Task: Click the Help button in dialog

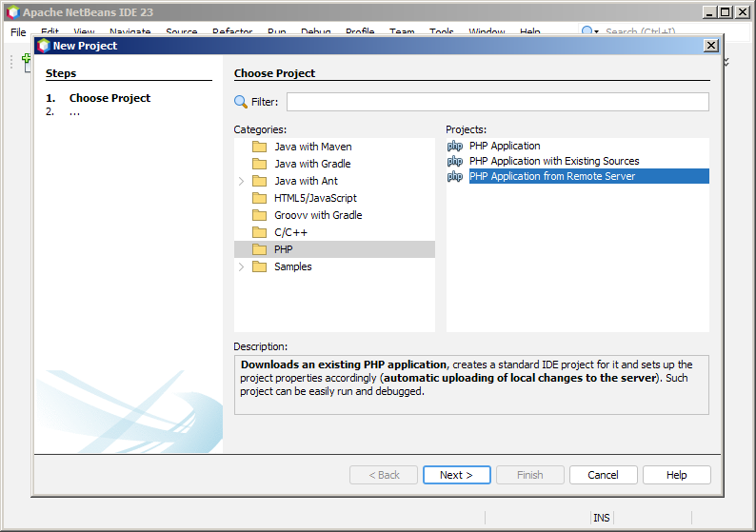Action: coord(676,475)
